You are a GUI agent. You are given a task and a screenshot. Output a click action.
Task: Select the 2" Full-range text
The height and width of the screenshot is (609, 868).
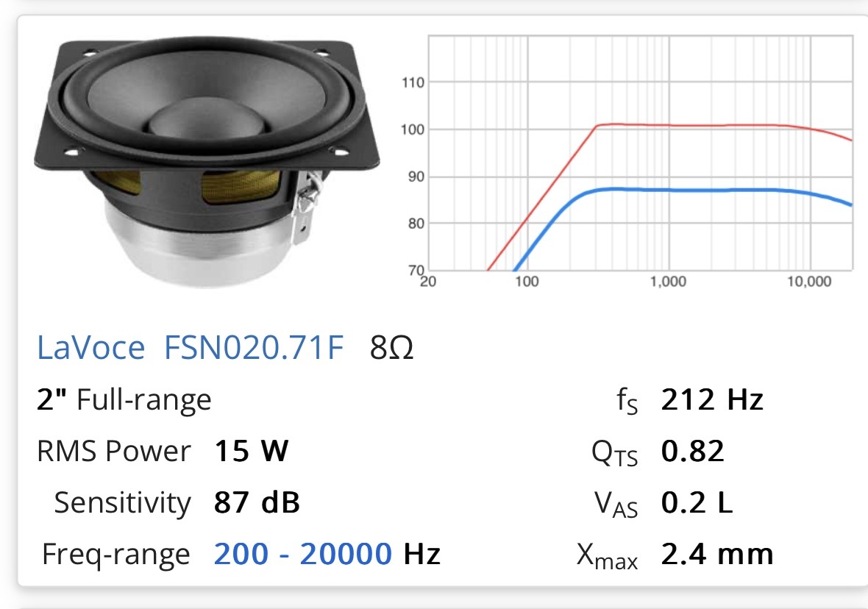click(124, 399)
